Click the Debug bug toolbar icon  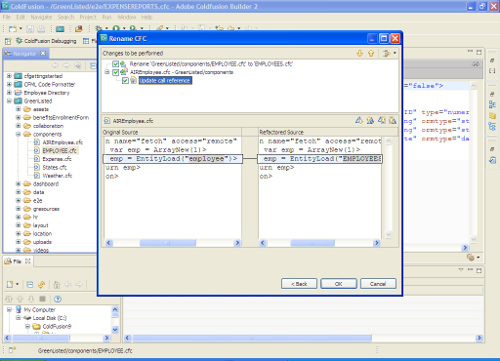[99, 29]
